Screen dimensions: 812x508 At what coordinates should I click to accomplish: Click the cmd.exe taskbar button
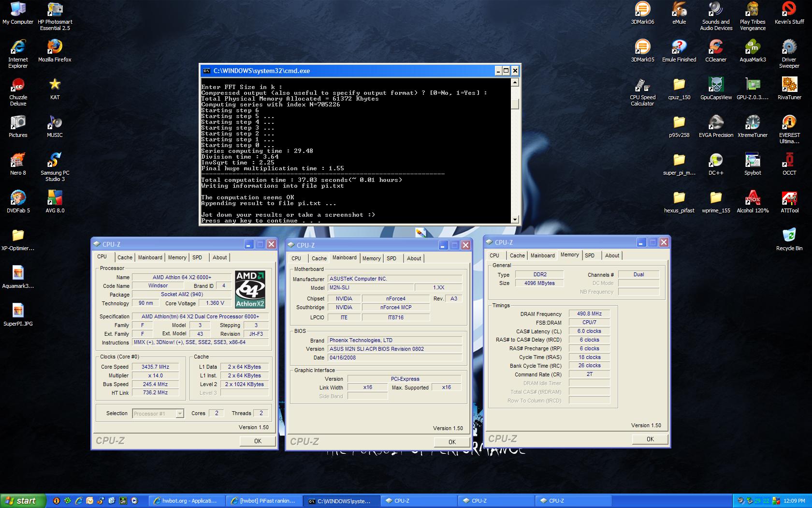(x=341, y=501)
